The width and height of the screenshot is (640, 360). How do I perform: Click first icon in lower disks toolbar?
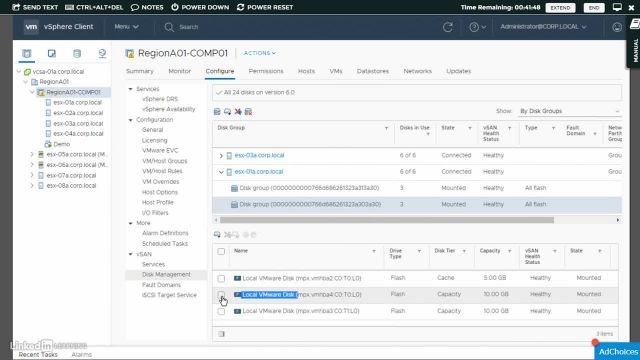point(217,235)
